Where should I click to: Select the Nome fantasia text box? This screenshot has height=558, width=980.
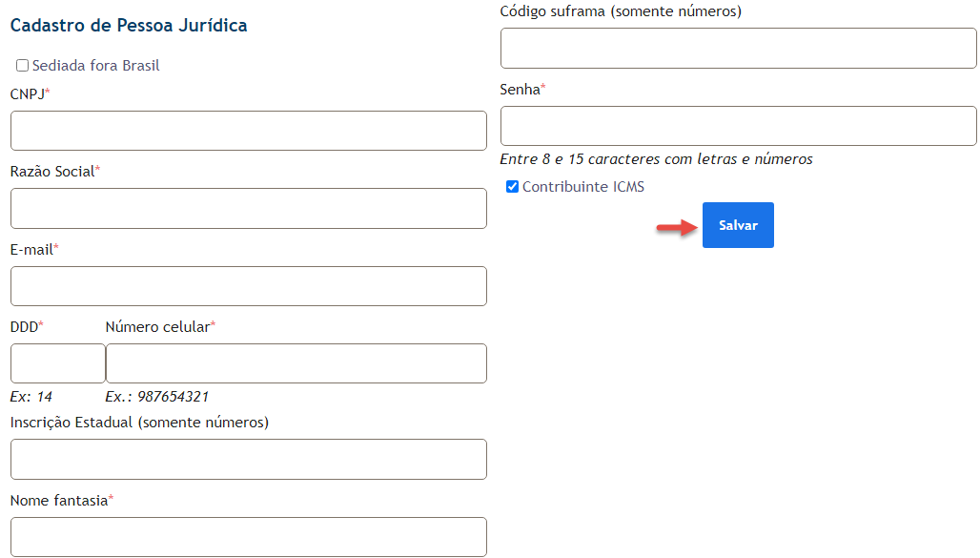click(248, 536)
